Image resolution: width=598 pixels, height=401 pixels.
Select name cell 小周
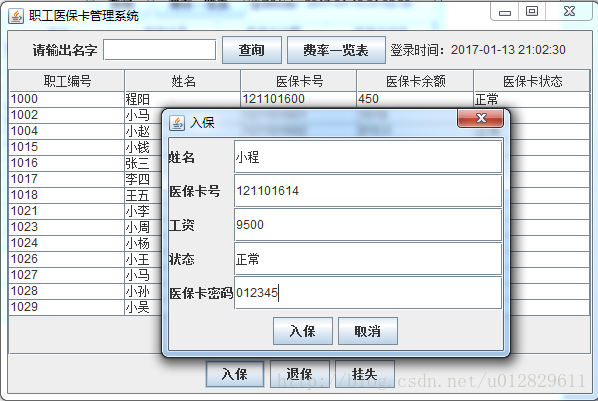point(143,227)
